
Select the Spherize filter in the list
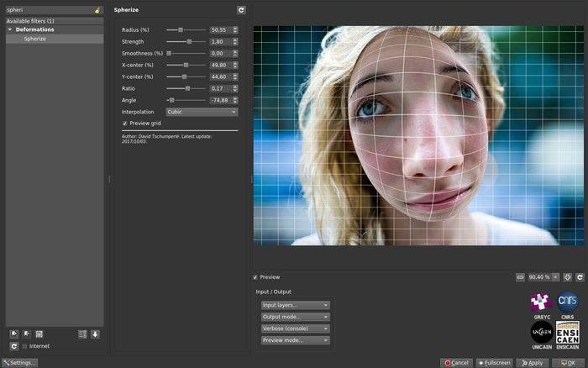pyautogui.click(x=35, y=39)
